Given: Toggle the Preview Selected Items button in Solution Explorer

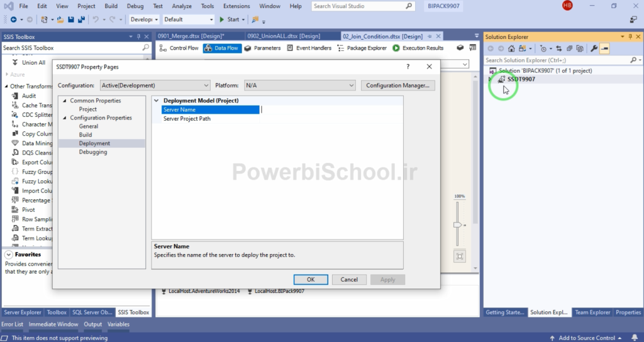Looking at the screenshot, I should click(604, 48).
